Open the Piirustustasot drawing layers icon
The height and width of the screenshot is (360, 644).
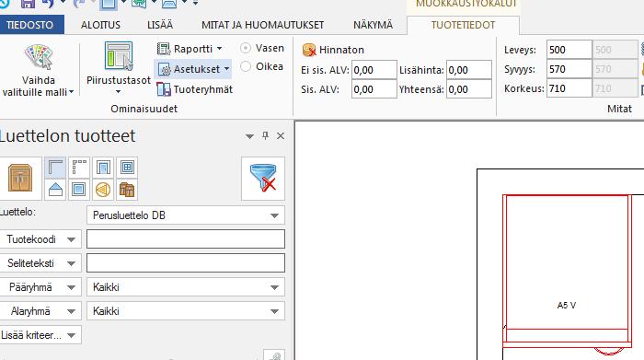click(x=119, y=55)
